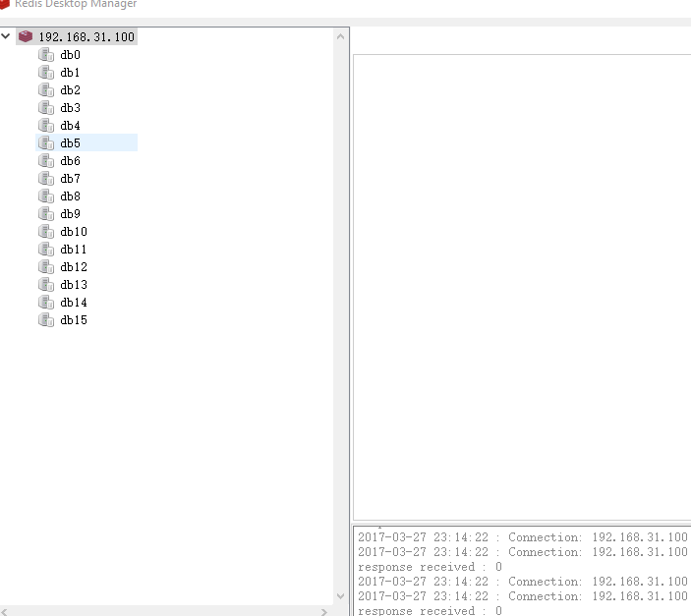
Task: Select the db1 text label
Action: [x=70, y=73]
